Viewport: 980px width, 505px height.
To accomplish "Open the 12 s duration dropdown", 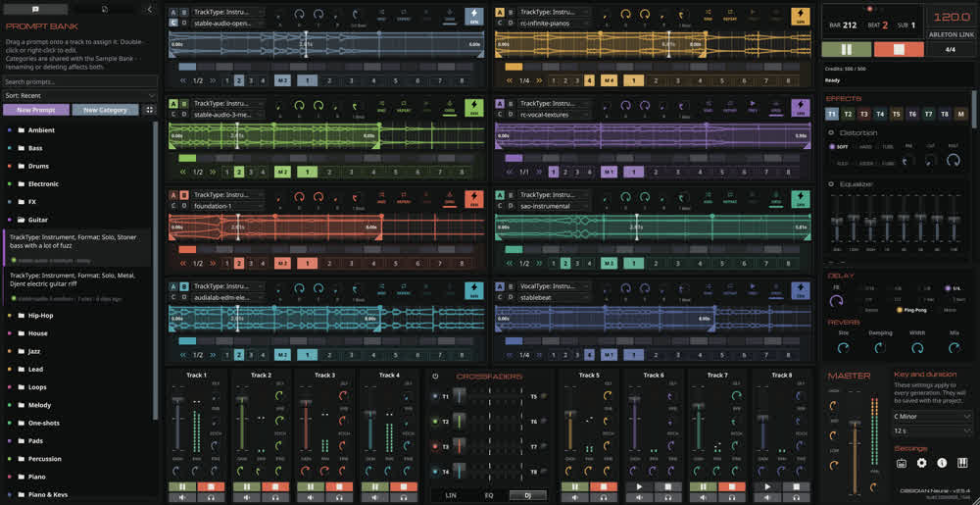I will click(x=933, y=430).
